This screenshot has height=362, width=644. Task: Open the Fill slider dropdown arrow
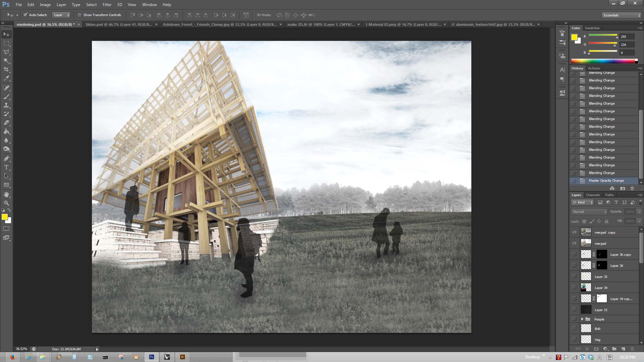[639, 221]
